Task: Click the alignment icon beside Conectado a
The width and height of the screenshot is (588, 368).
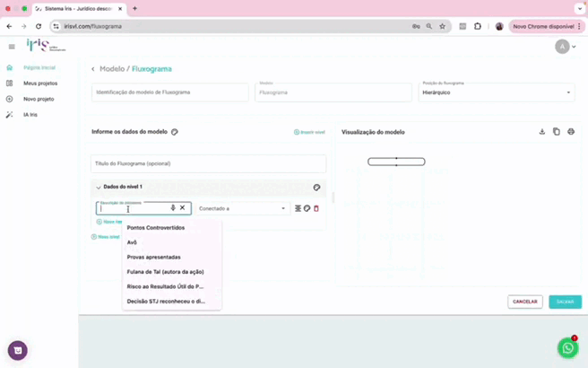Action: pyautogui.click(x=298, y=208)
